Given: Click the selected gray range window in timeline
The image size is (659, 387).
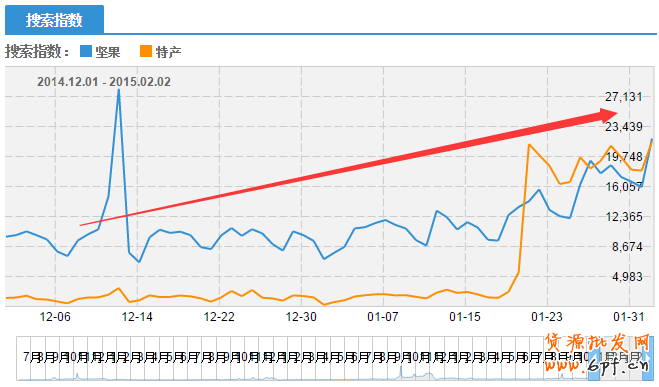Looking at the screenshot, I should tap(621, 358).
